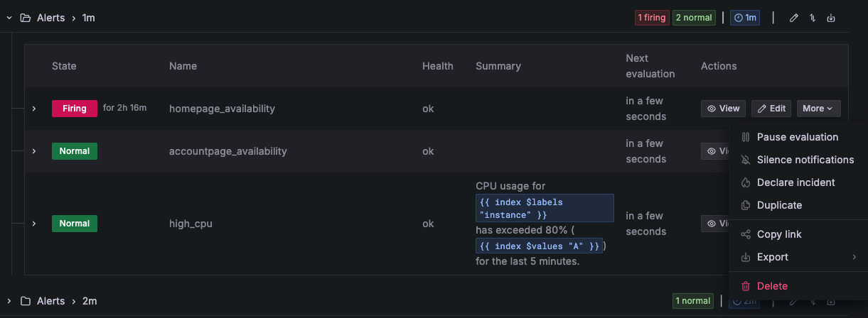The image size is (868, 318).
Task: Select Silence notifications from the menu
Action: [805, 160]
